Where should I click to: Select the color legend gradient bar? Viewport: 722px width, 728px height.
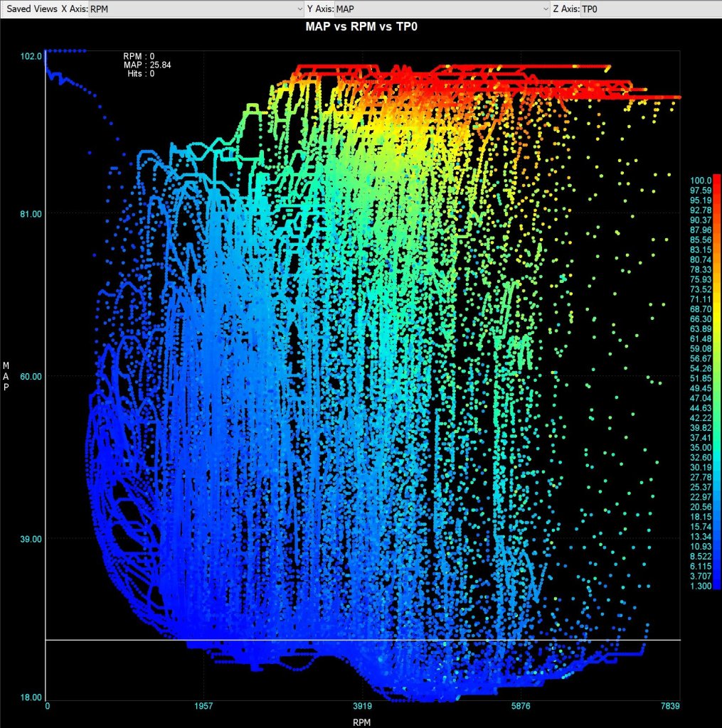(718, 384)
